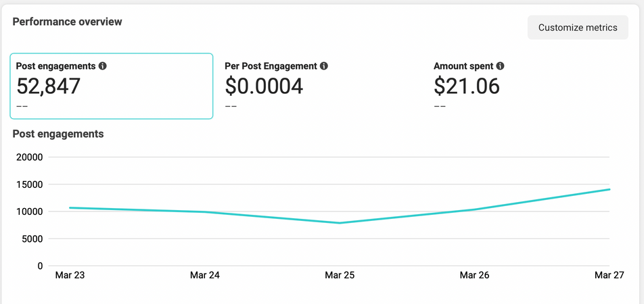Switch to the Amount spent metric label
The height and width of the screenshot is (304, 644).
tap(464, 66)
